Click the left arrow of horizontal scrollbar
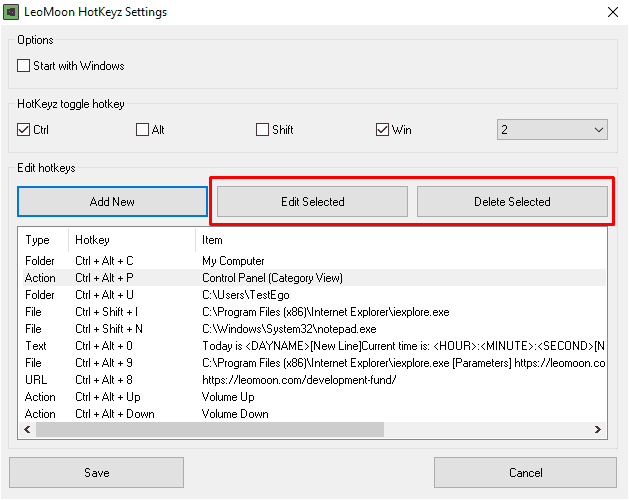This screenshot has height=500, width=629. [x=27, y=429]
